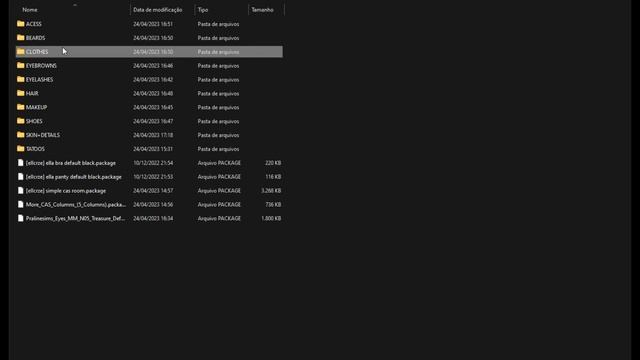Click date 24/04/2023 16:47 of SHOES

153,121
